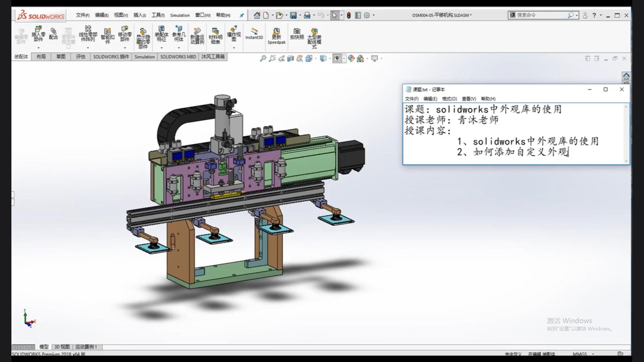The height and width of the screenshot is (362, 644).
Task: Open 查看(V) menu in Notepad
Action: tap(469, 99)
